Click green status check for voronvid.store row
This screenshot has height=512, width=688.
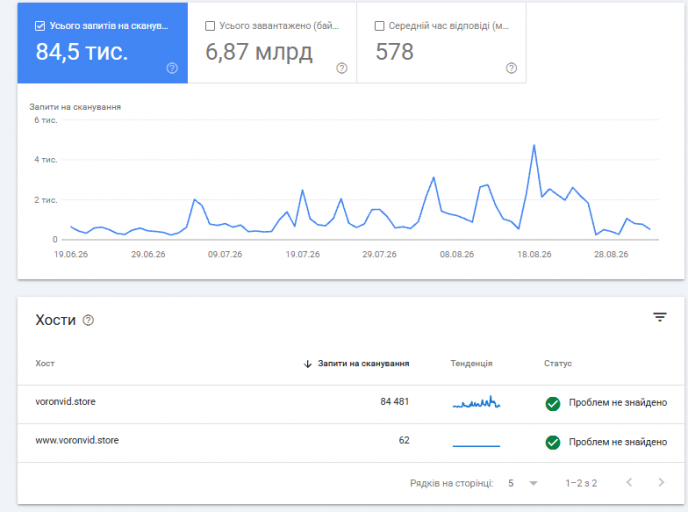tap(553, 403)
